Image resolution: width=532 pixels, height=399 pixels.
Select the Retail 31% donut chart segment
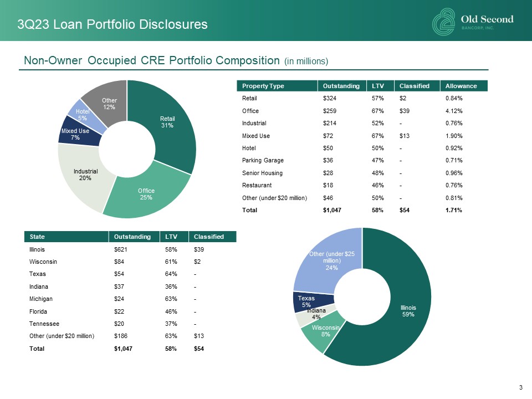pyautogui.click(x=167, y=122)
